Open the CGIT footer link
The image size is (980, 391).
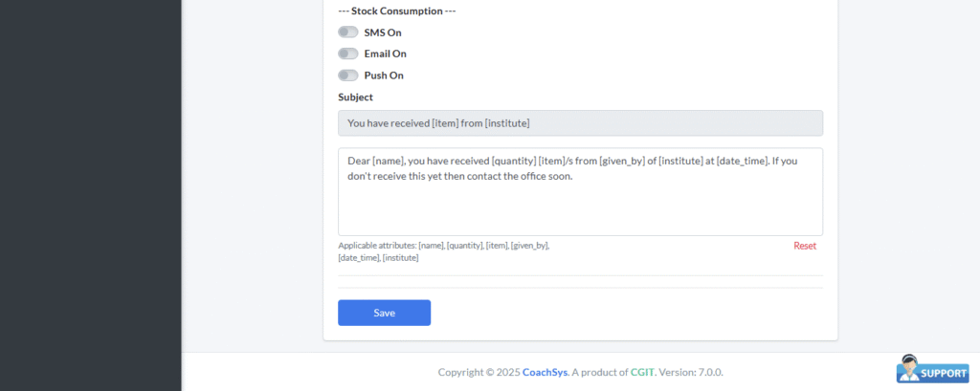(x=642, y=372)
